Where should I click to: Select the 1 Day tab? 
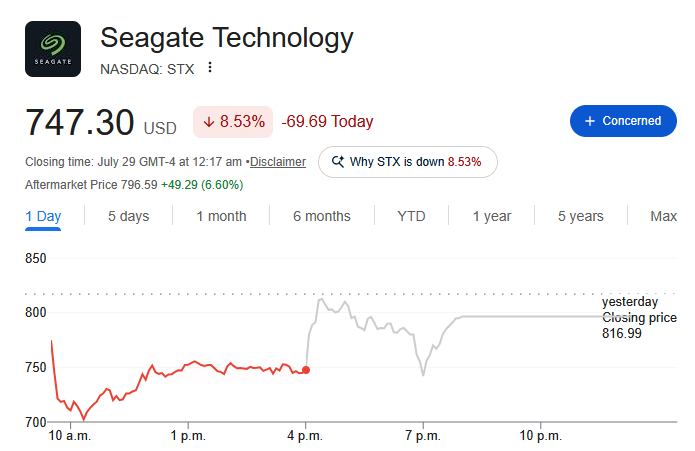click(43, 216)
